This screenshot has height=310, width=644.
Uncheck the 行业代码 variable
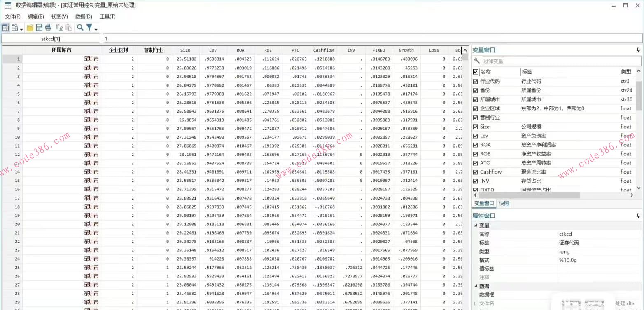[x=476, y=81]
